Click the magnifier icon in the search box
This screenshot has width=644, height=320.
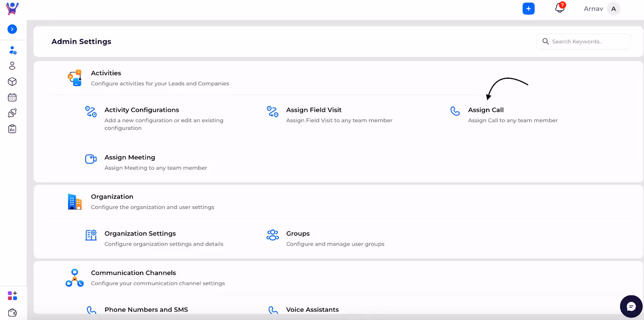pos(545,41)
